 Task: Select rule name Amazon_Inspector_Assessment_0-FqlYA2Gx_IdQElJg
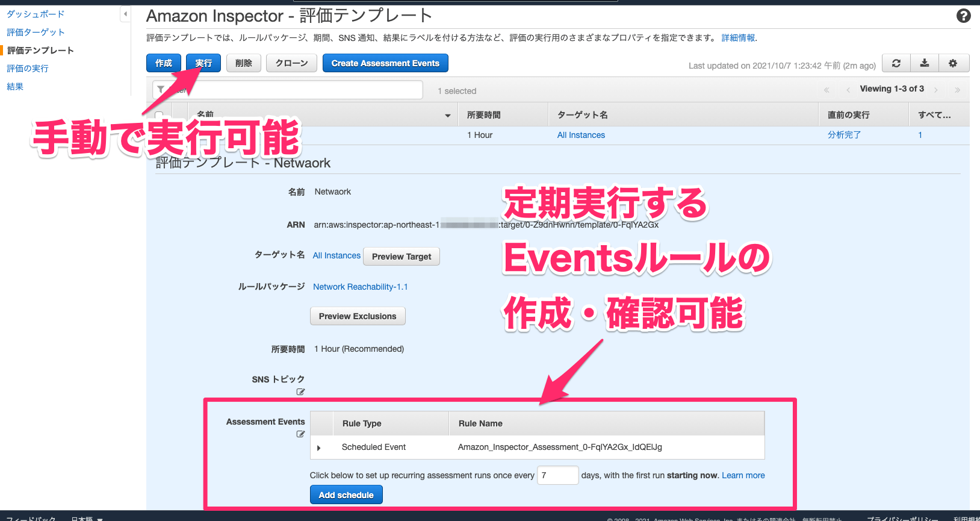click(560, 447)
